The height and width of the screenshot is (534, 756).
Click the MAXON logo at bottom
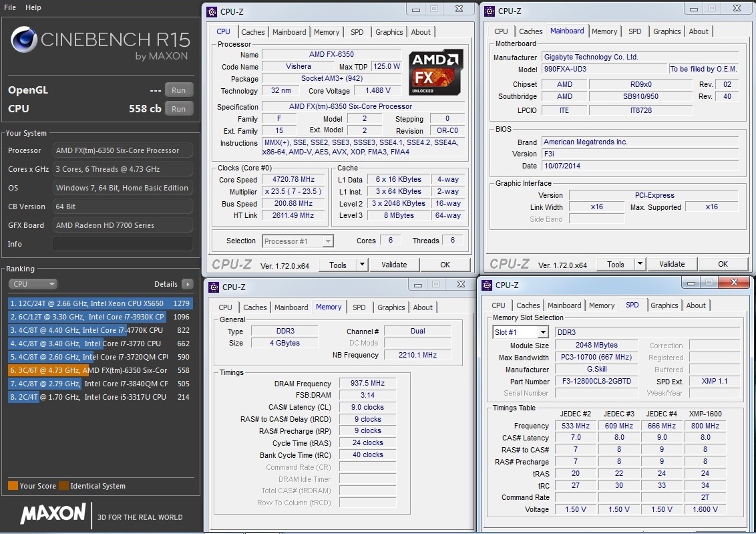click(53, 513)
